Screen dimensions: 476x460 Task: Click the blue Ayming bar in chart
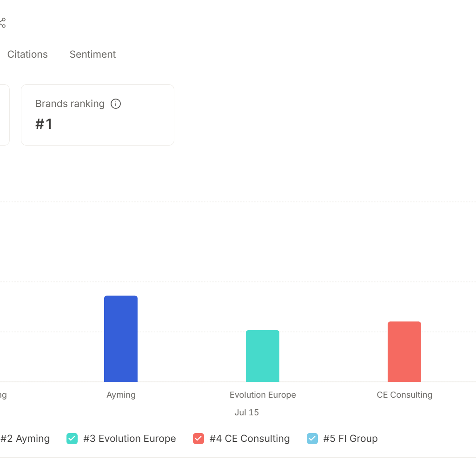coord(121,339)
